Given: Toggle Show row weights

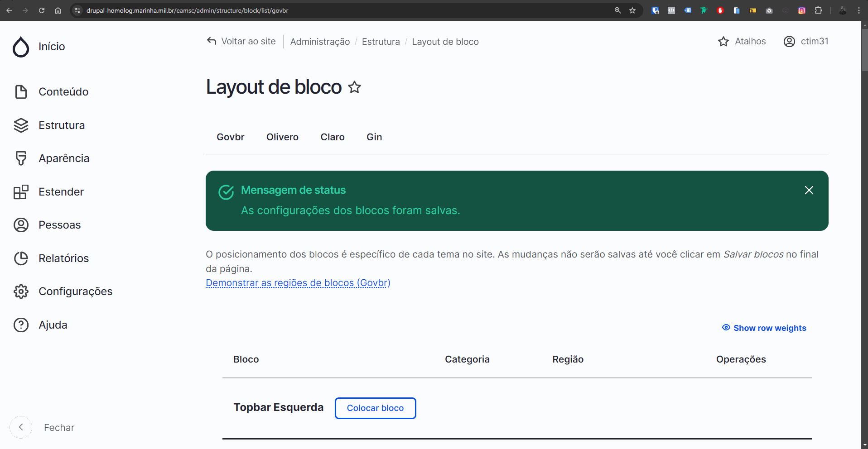Looking at the screenshot, I should [x=764, y=328].
